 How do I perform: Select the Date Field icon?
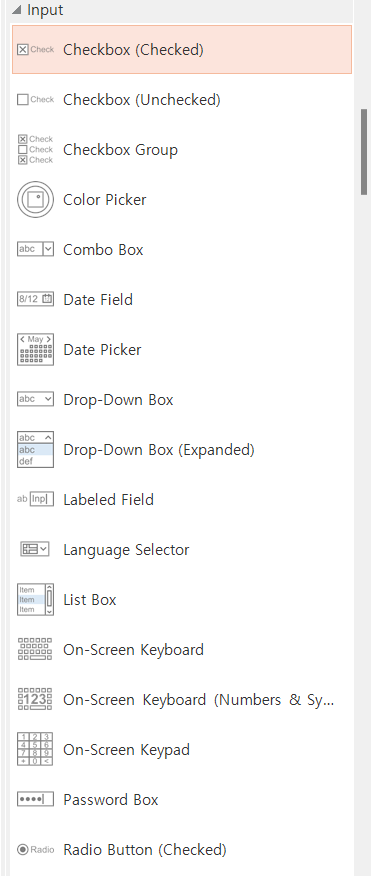click(35, 299)
